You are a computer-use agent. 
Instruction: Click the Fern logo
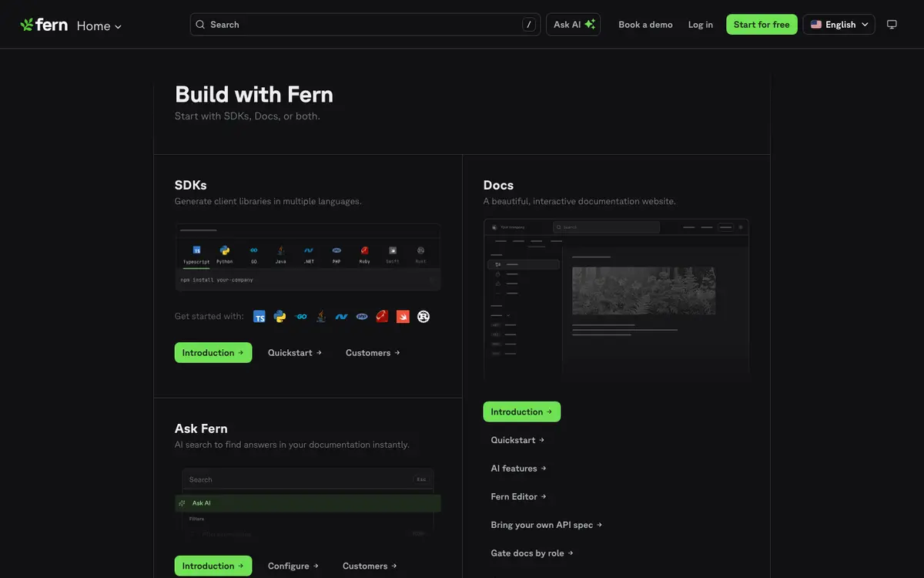[x=44, y=25]
